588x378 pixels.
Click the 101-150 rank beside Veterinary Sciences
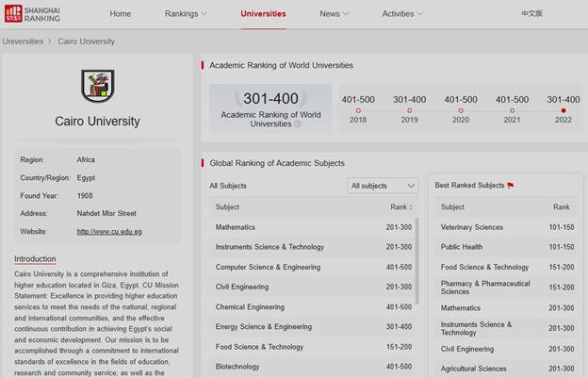562,227
